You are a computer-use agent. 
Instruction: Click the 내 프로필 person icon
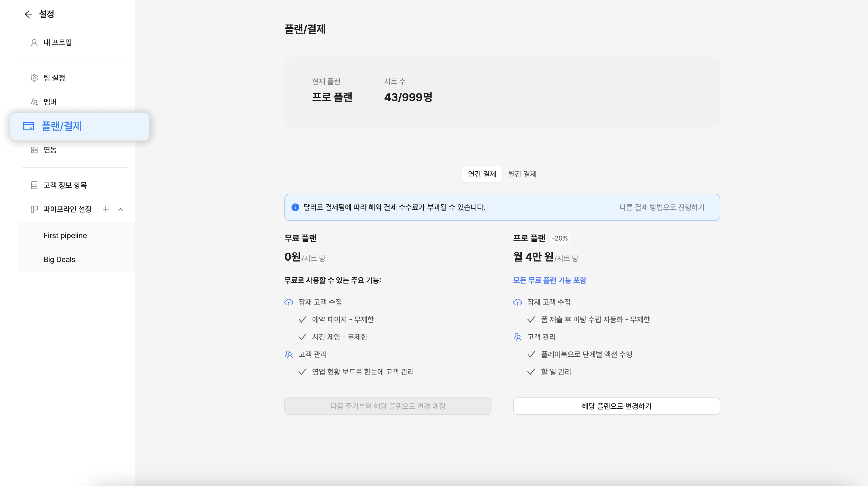(x=34, y=42)
